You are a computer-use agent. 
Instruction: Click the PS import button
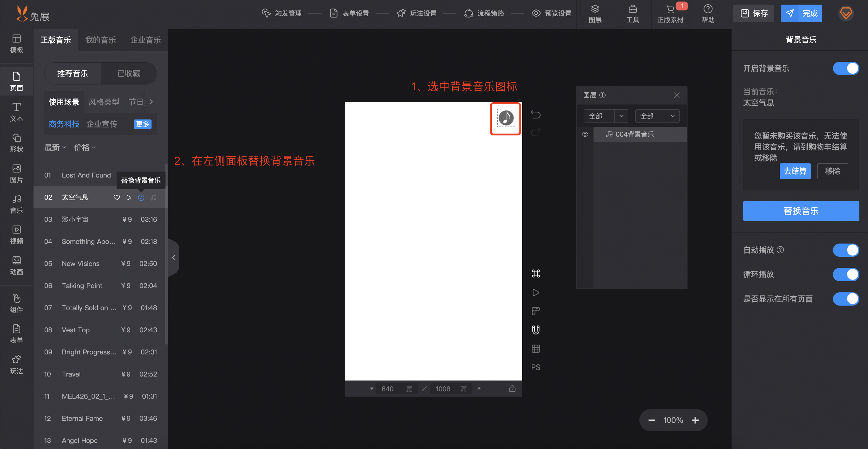536,367
